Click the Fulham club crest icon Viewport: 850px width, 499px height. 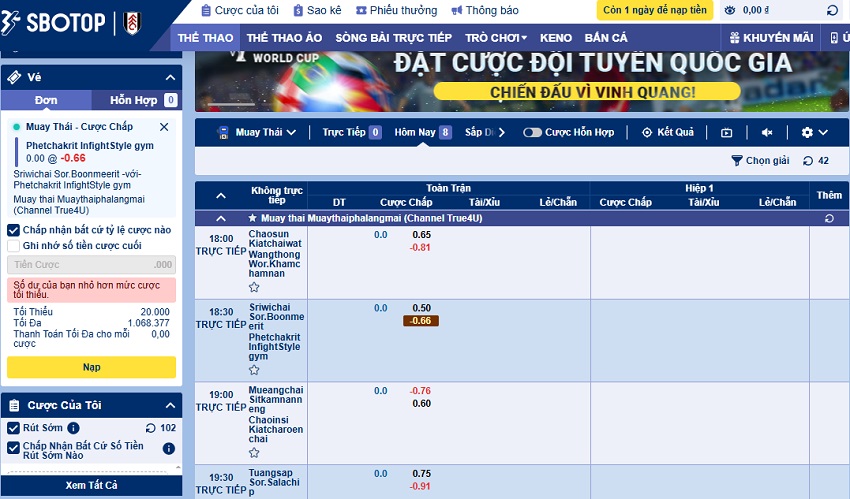[132, 23]
